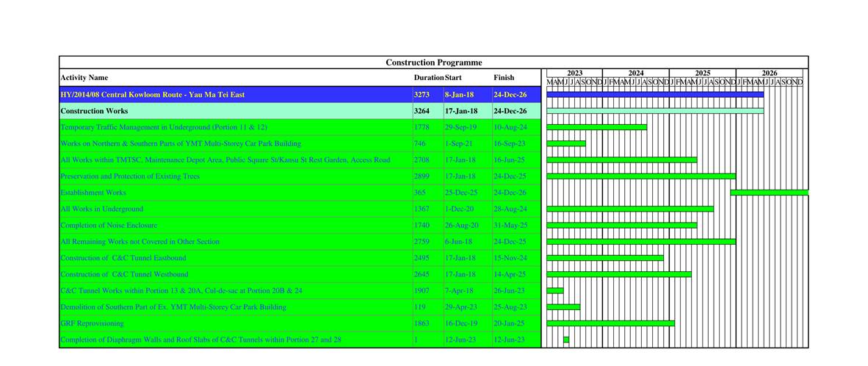Select the Construction Programme title
The image size is (868, 366).
pyautogui.click(x=433, y=62)
